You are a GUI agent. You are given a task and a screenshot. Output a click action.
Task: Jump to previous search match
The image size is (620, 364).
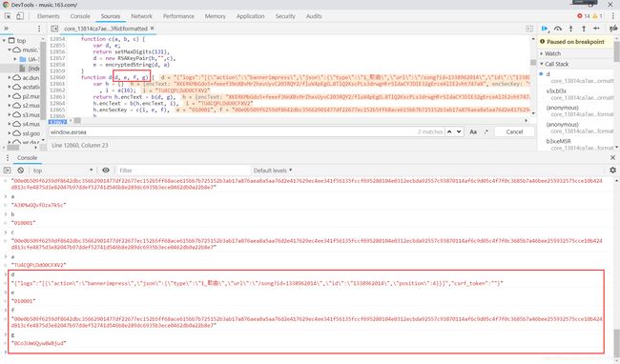[x=449, y=131]
